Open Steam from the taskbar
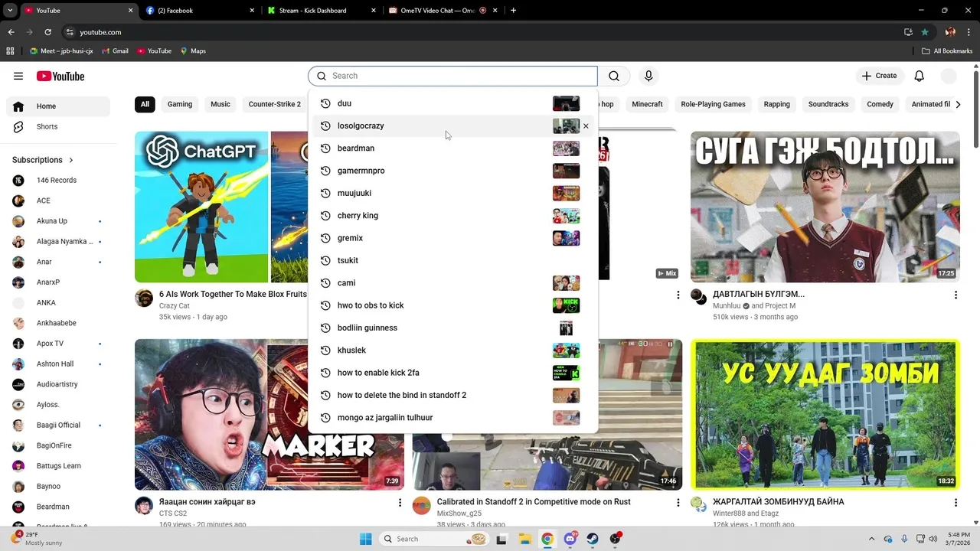 (593, 539)
